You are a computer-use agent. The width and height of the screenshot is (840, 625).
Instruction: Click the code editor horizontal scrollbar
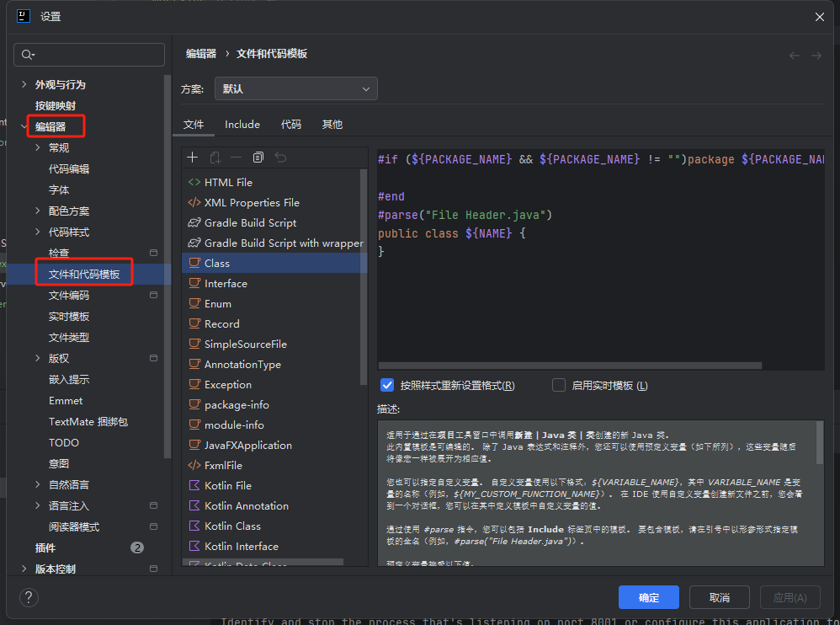570,366
